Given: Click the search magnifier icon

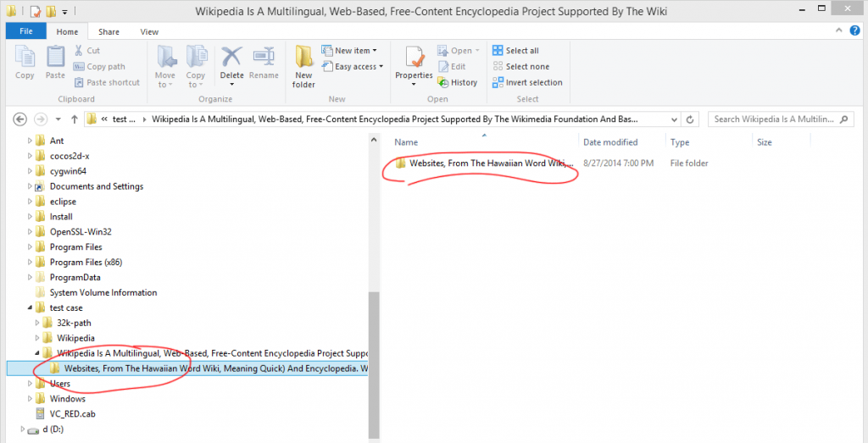Looking at the screenshot, I should [843, 119].
